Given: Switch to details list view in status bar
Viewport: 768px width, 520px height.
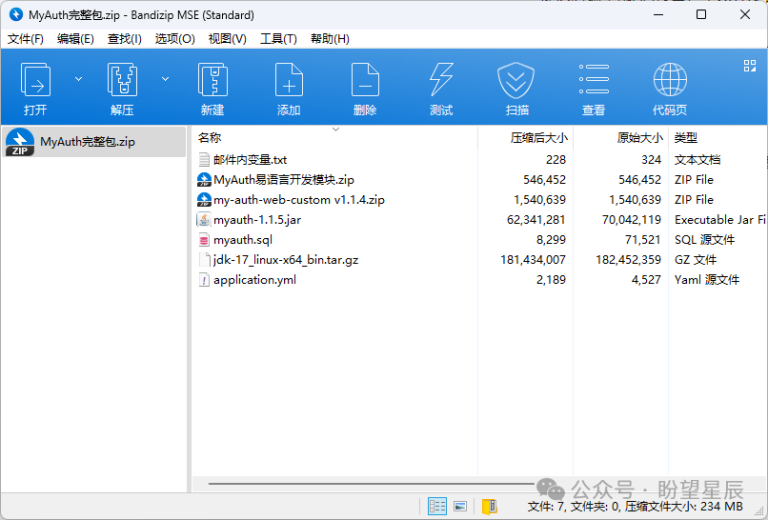Looking at the screenshot, I should (437, 506).
